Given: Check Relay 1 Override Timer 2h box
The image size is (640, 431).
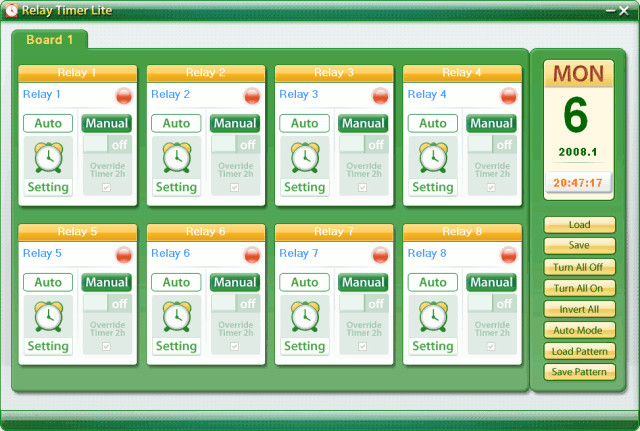Looking at the screenshot, I should [x=107, y=187].
